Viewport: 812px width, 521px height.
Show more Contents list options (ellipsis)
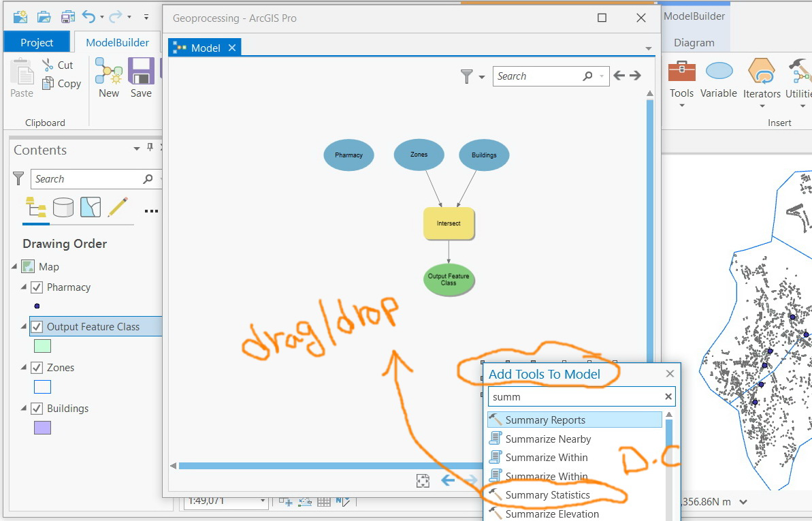point(151,211)
